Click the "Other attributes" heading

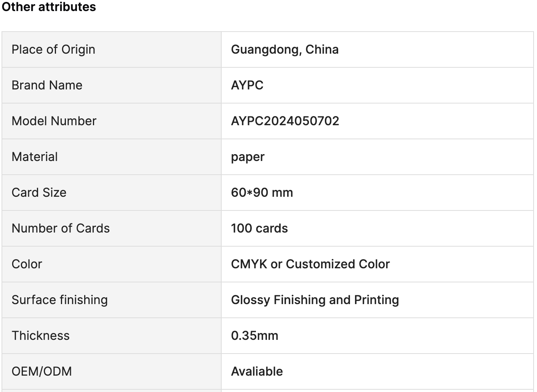tap(49, 7)
